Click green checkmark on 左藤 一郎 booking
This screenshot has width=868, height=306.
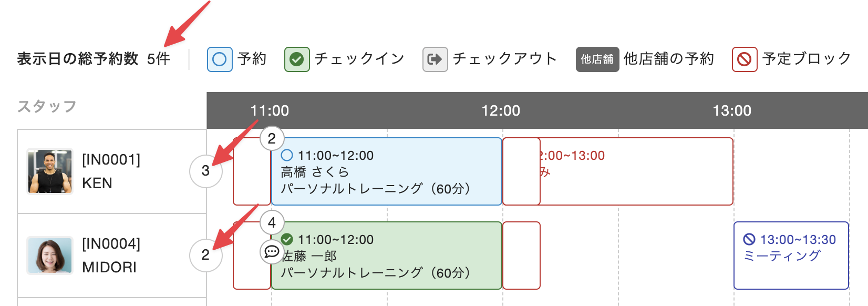pos(287,240)
